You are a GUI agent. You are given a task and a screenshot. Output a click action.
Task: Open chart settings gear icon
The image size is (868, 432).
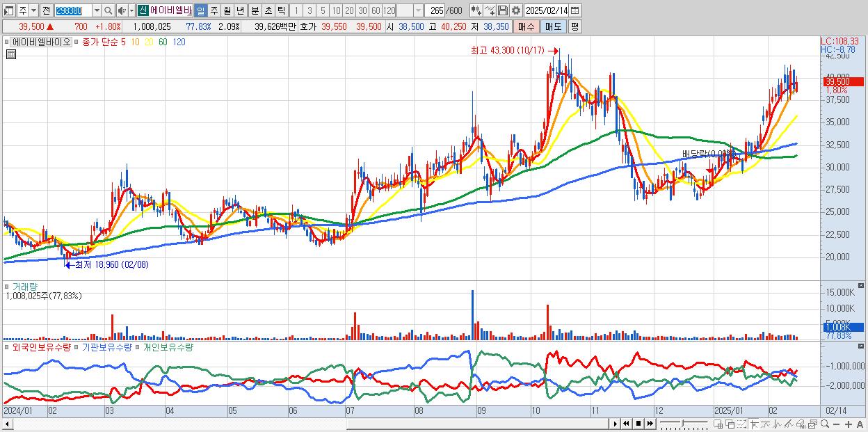coord(516,10)
